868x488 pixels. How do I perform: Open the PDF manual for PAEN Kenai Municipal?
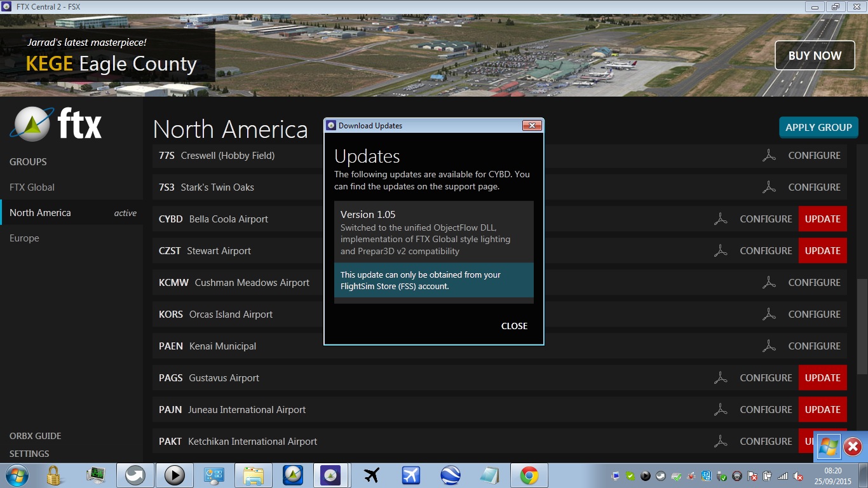point(770,346)
